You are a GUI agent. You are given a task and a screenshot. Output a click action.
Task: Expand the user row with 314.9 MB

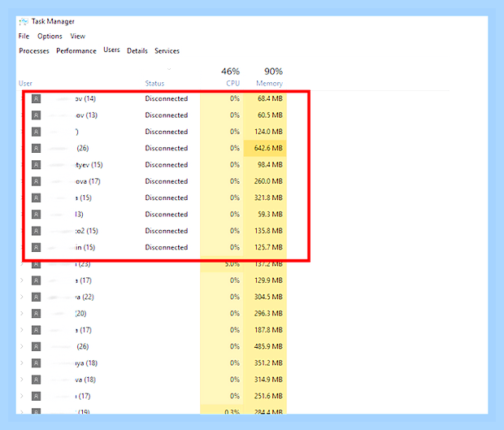(21, 380)
